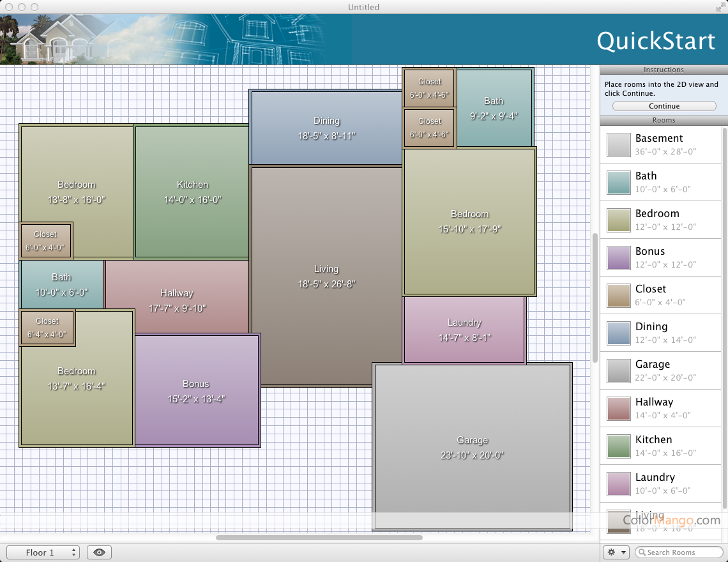728x562 pixels.
Task: Choose the Kitchen room swatch icon
Action: (618, 446)
